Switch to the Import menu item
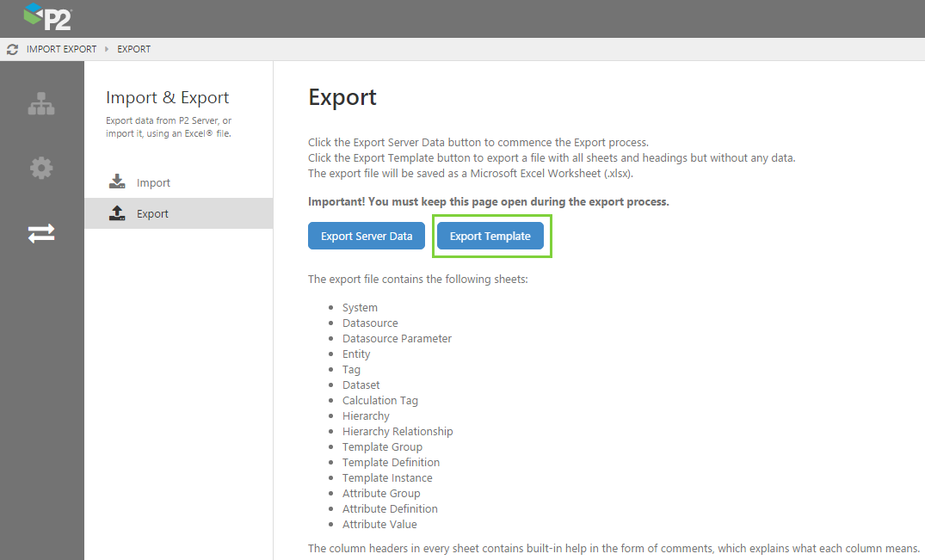 tap(153, 182)
